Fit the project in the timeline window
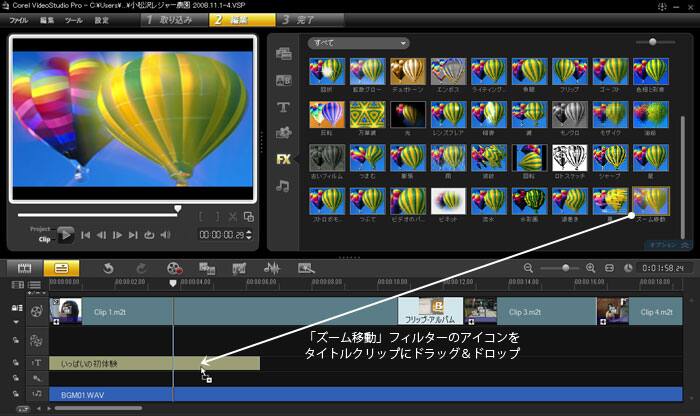This screenshot has height=416, width=700. tap(609, 268)
